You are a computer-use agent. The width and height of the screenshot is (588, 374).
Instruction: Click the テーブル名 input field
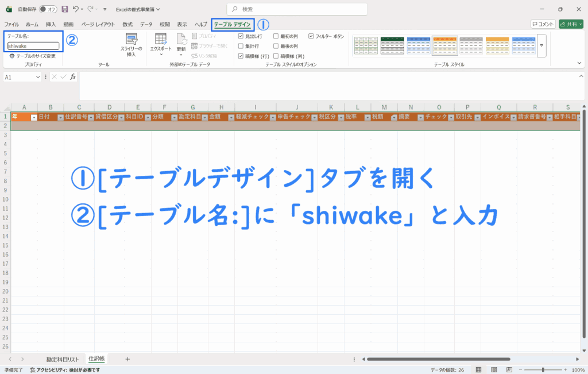33,46
